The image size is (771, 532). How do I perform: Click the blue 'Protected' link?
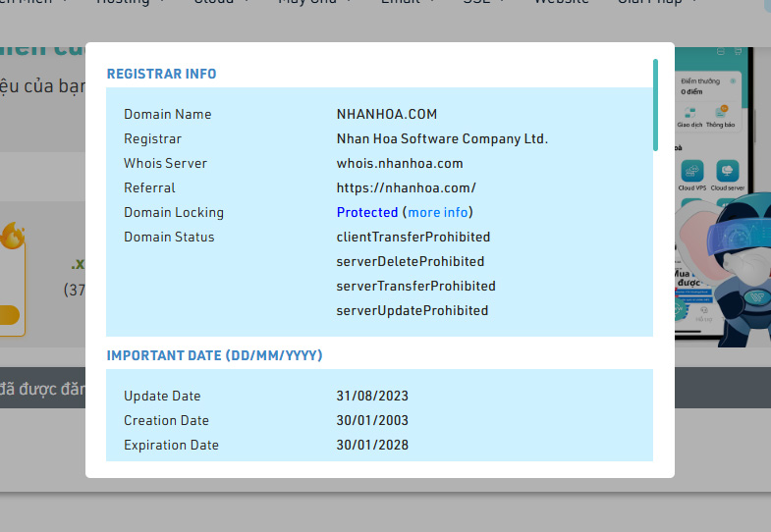pyautogui.click(x=366, y=212)
